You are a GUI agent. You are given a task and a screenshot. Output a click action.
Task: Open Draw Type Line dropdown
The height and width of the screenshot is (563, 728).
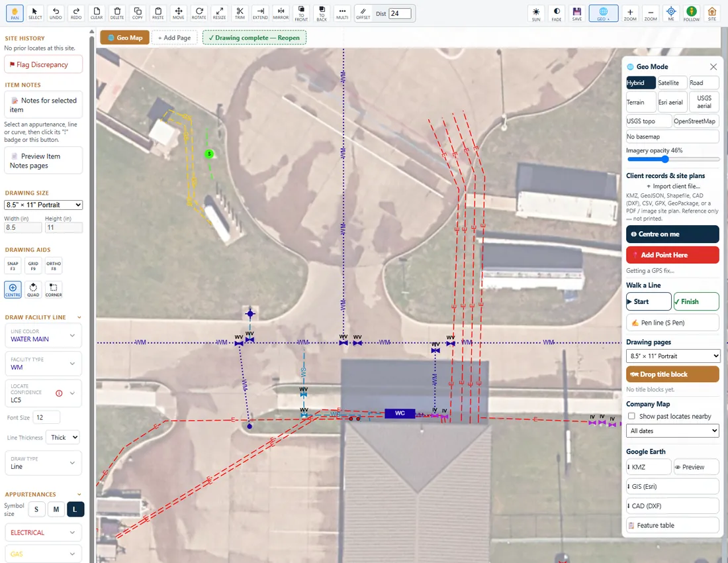(43, 463)
